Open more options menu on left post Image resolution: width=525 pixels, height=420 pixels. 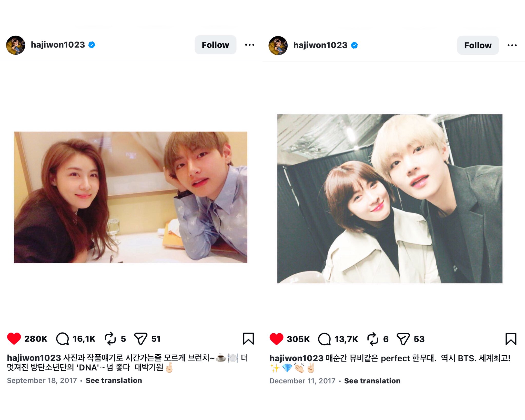[x=250, y=45]
